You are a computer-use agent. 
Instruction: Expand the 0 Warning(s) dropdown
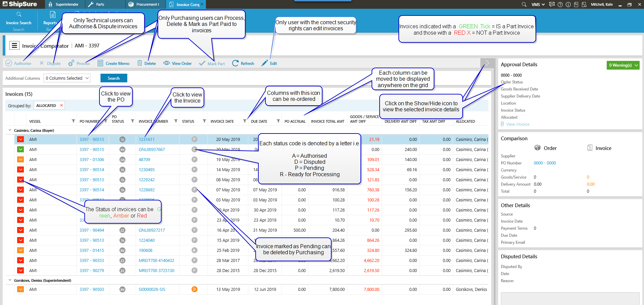click(x=623, y=65)
